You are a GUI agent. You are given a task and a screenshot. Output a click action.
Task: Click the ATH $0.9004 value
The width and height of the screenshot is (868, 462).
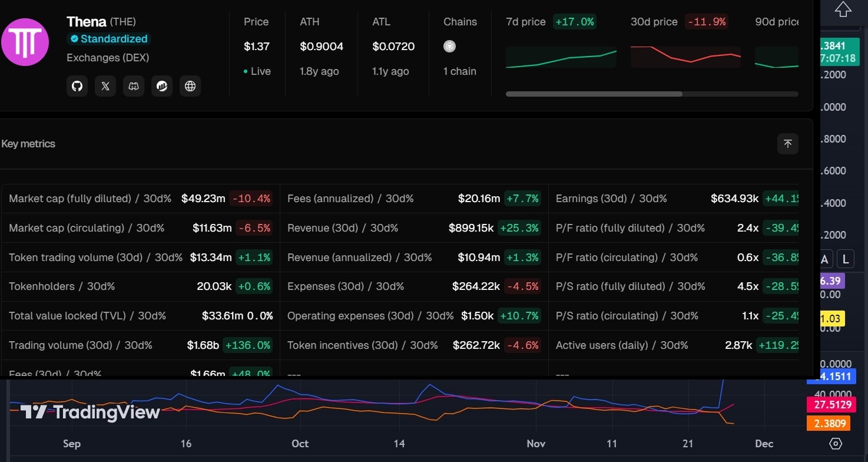[x=322, y=47]
